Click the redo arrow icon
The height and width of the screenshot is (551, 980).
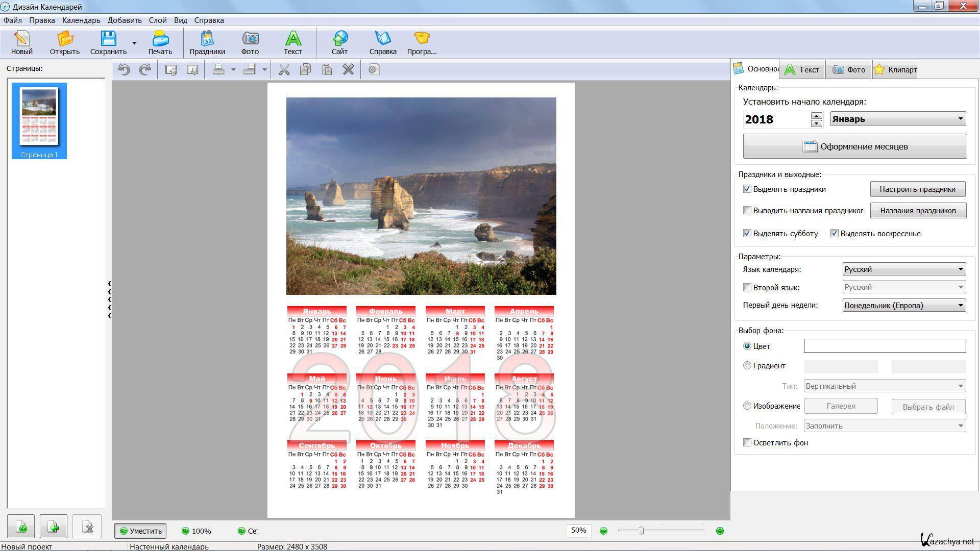[145, 70]
